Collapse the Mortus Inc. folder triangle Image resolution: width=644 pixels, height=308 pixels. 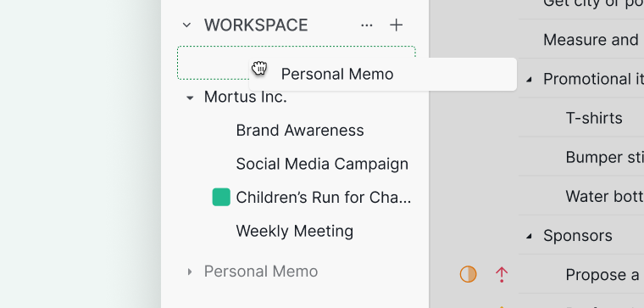click(x=189, y=98)
